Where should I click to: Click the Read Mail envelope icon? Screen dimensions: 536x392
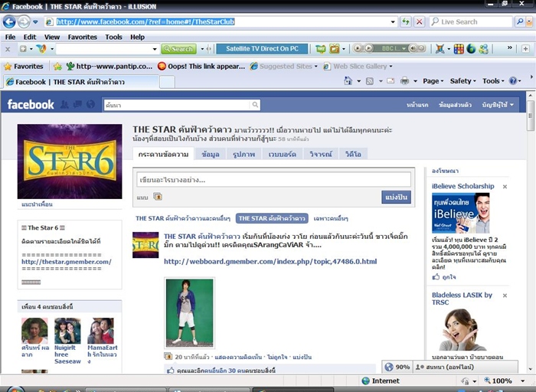[391, 81]
